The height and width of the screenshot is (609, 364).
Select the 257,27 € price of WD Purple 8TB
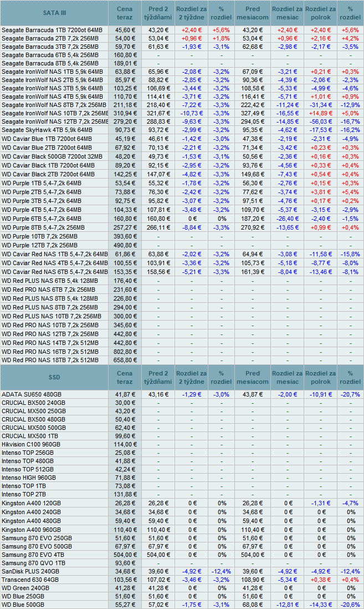tap(125, 227)
